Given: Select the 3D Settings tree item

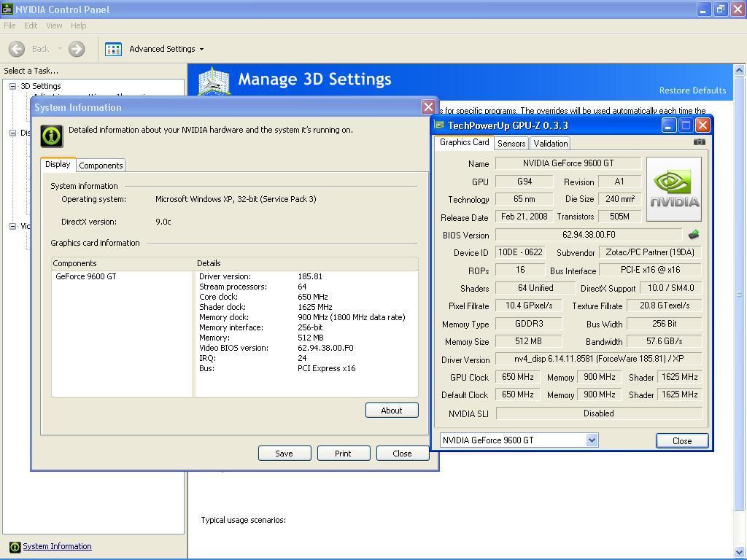Looking at the screenshot, I should point(41,86).
